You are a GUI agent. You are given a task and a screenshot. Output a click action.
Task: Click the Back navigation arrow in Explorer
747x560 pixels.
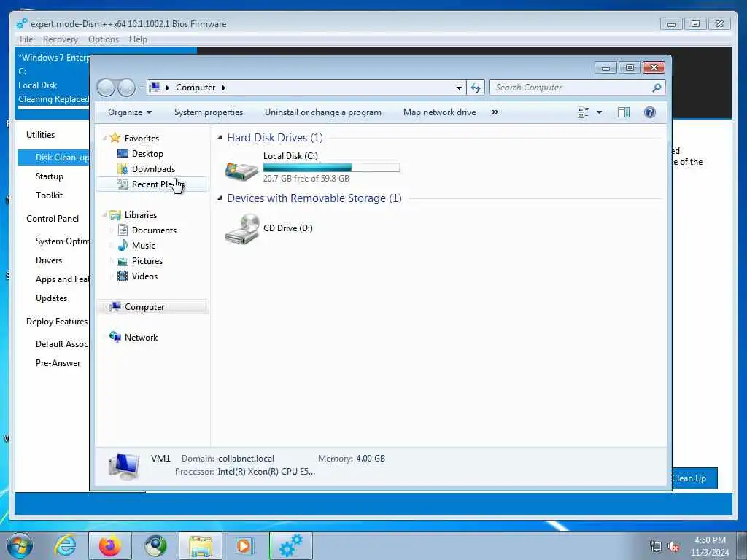(106, 87)
